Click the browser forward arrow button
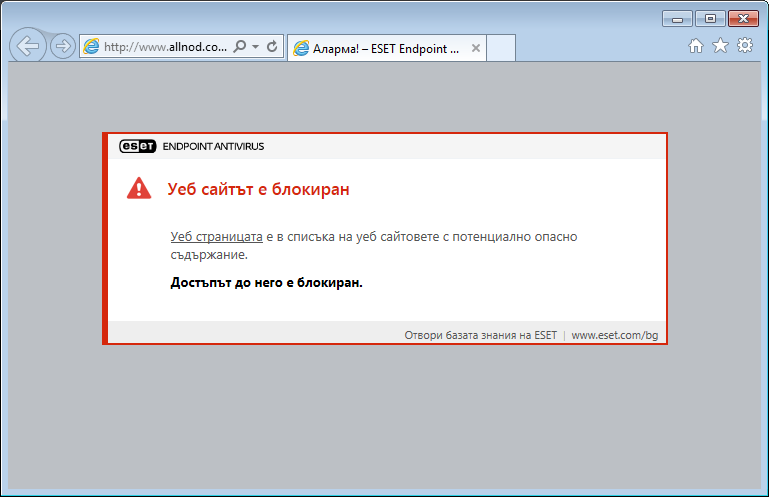 tap(62, 46)
